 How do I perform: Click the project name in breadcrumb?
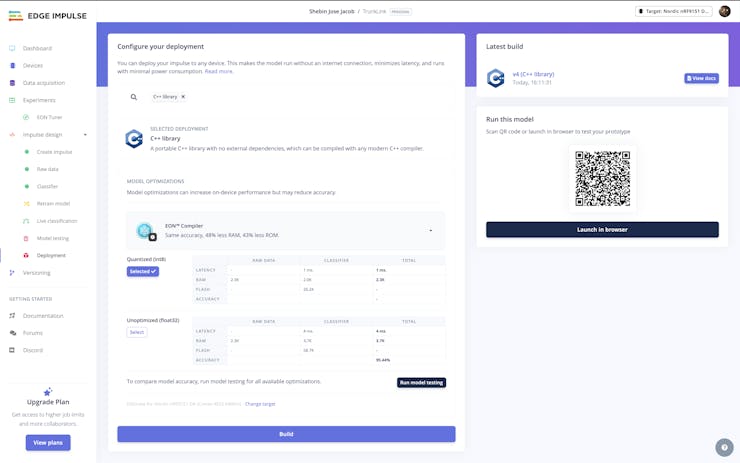pos(374,11)
